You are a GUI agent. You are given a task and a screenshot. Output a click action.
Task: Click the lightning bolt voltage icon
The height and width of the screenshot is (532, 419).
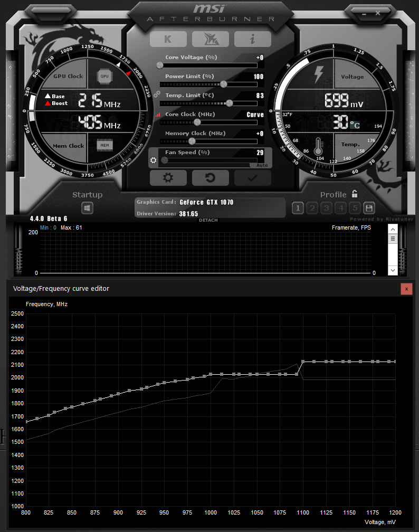click(x=318, y=74)
